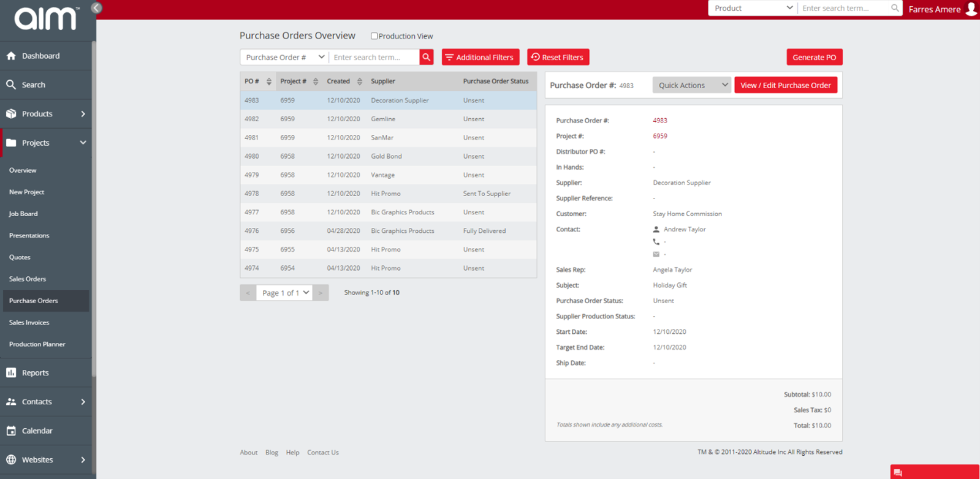Open the Dashboard home icon
This screenshot has height=479, width=980.
[11, 56]
